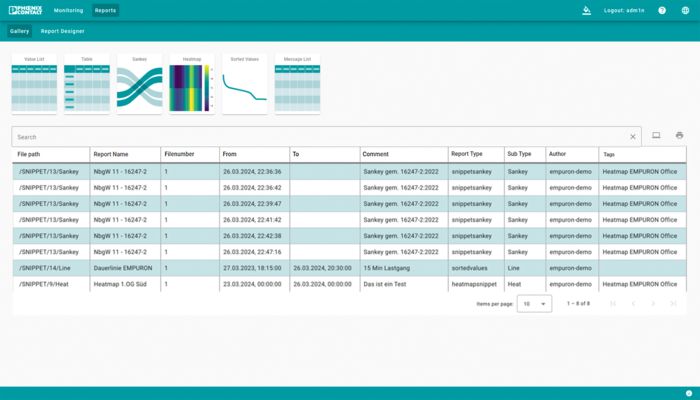Select the Table report thumbnail
Image resolution: width=700 pixels, height=400 pixels.
(87, 84)
